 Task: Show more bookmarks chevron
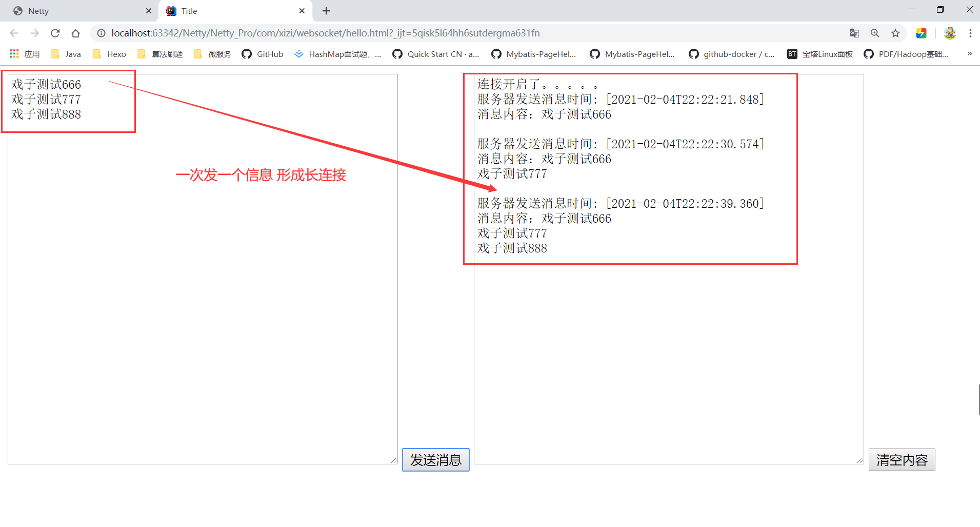969,54
